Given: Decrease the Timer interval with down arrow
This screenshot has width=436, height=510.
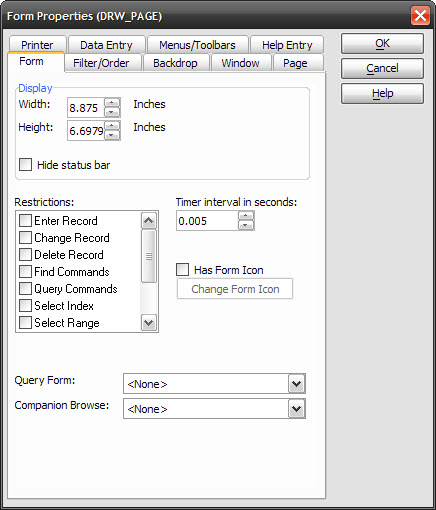Looking at the screenshot, I should (246, 225).
